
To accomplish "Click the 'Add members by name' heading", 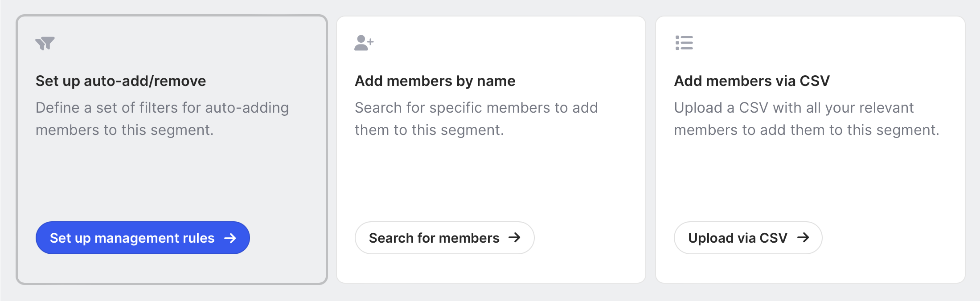I will 435,81.
